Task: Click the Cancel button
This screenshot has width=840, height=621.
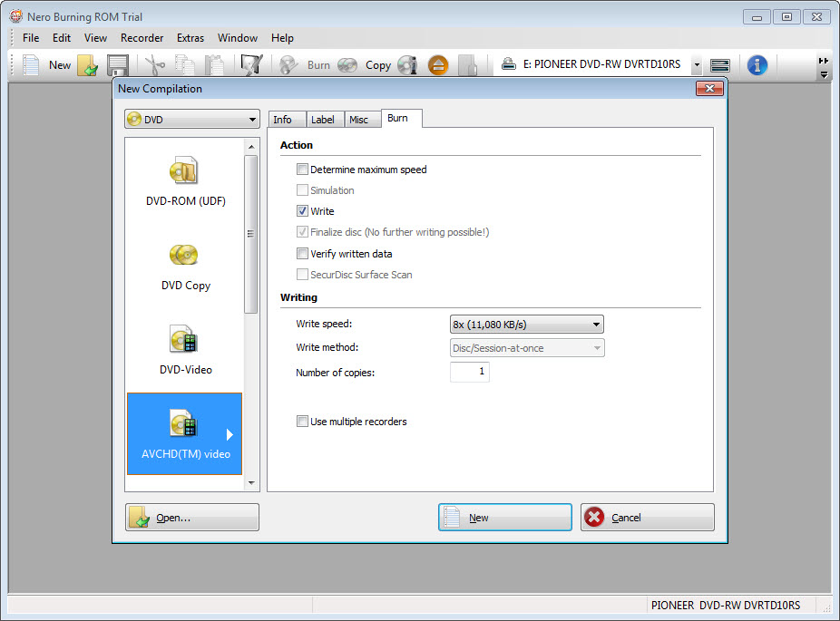Action: (647, 517)
